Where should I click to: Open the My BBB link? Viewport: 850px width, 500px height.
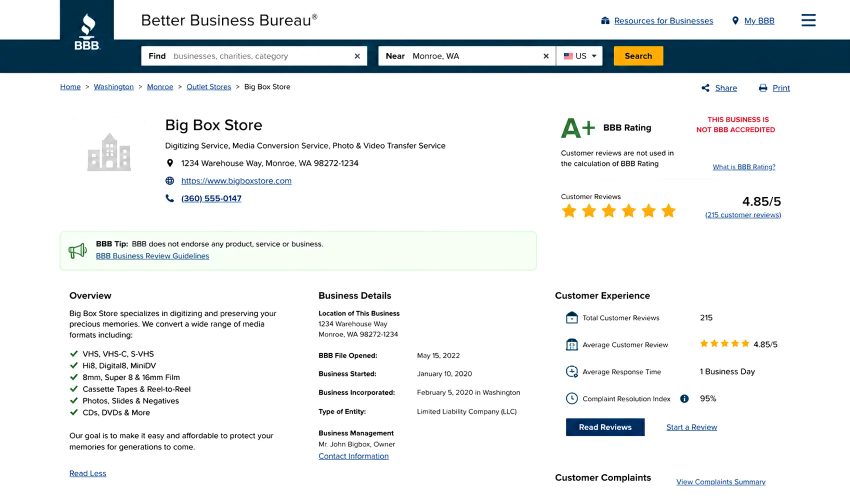click(x=759, y=21)
